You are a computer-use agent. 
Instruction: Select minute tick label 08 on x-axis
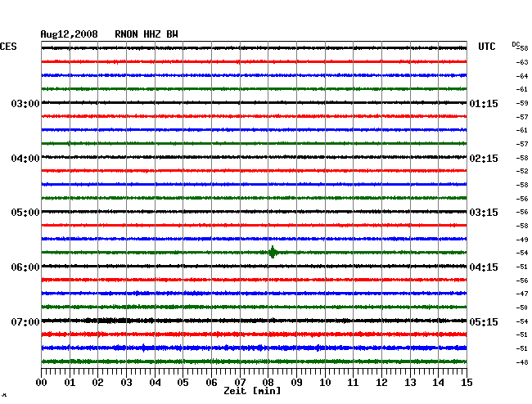(x=268, y=382)
